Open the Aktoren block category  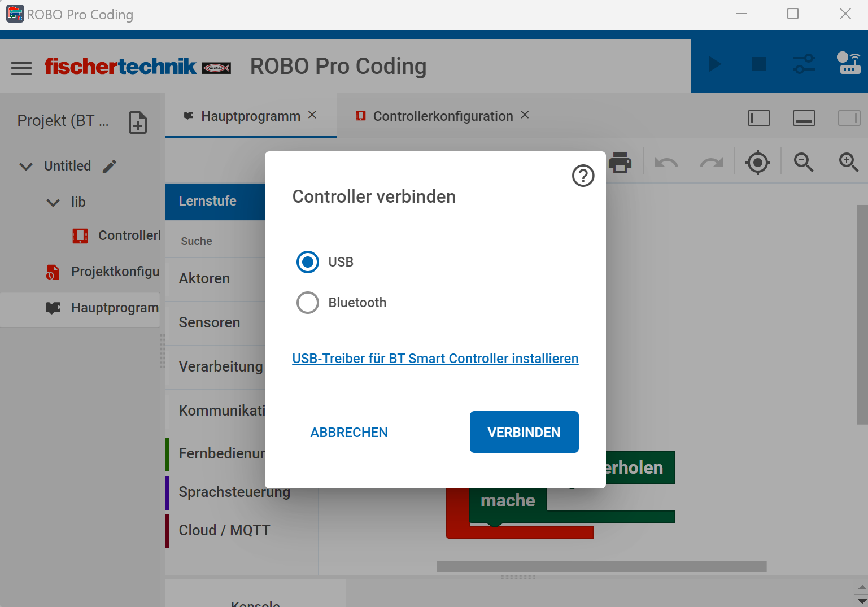click(x=215, y=279)
